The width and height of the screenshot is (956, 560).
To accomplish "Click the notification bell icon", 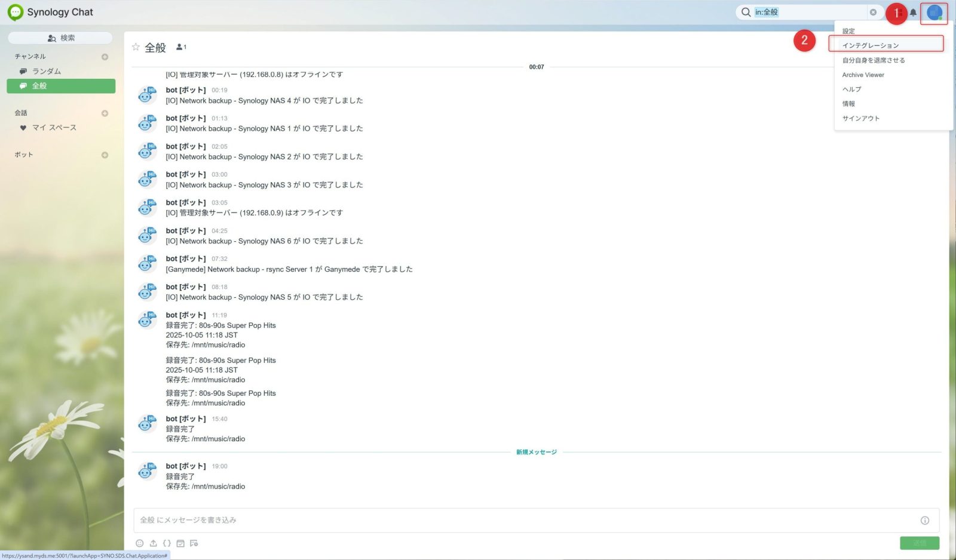I will click(913, 13).
